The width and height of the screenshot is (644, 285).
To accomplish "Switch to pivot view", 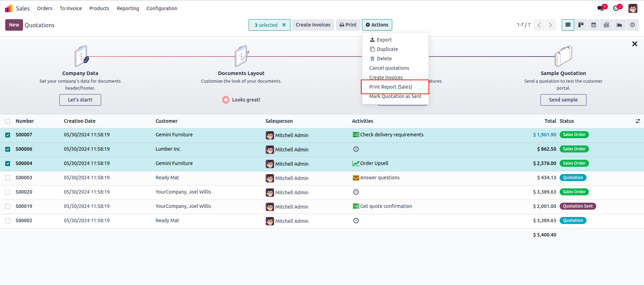I will (607, 25).
